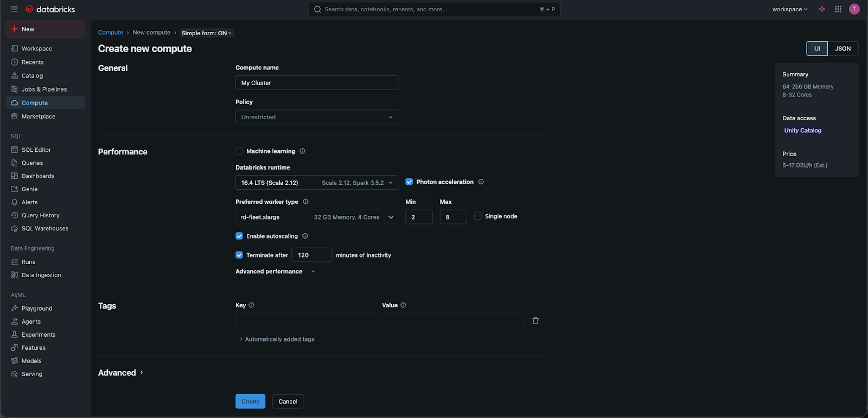Uncheck Photon acceleration
This screenshot has height=418, width=868.
(409, 182)
